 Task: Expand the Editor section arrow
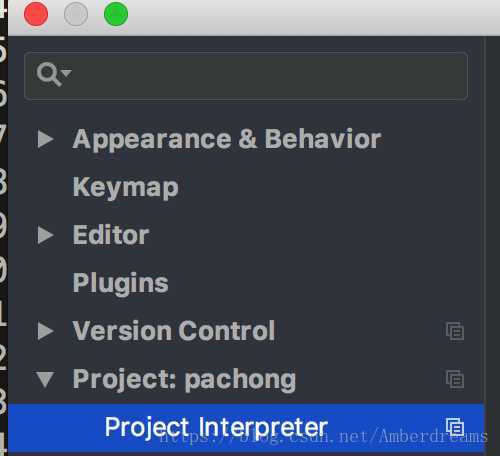click(46, 235)
